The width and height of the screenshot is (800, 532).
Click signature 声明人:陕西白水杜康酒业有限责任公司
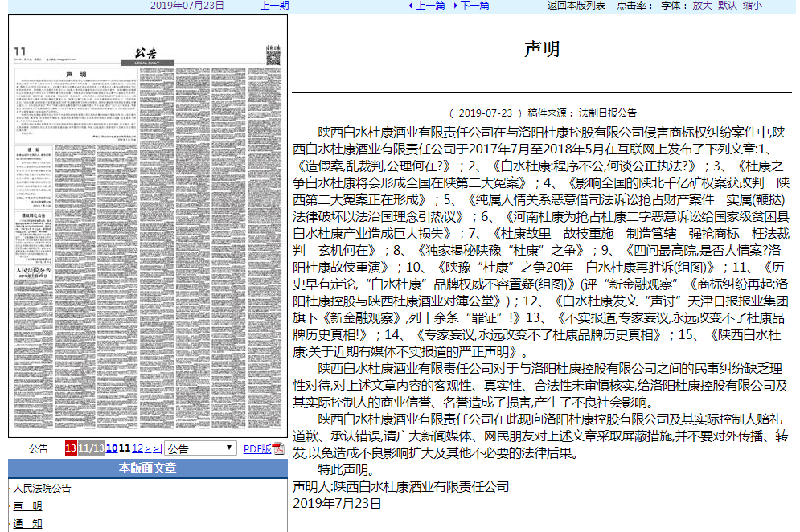pos(401,487)
